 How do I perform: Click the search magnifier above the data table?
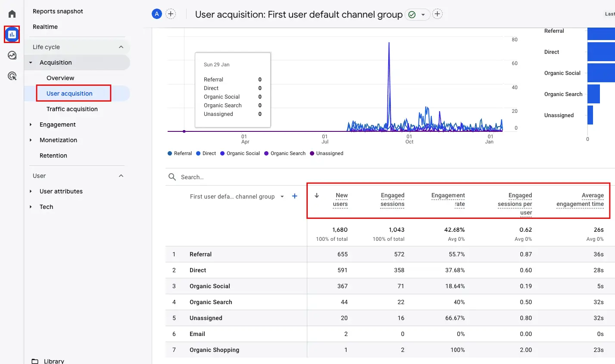[x=172, y=177]
